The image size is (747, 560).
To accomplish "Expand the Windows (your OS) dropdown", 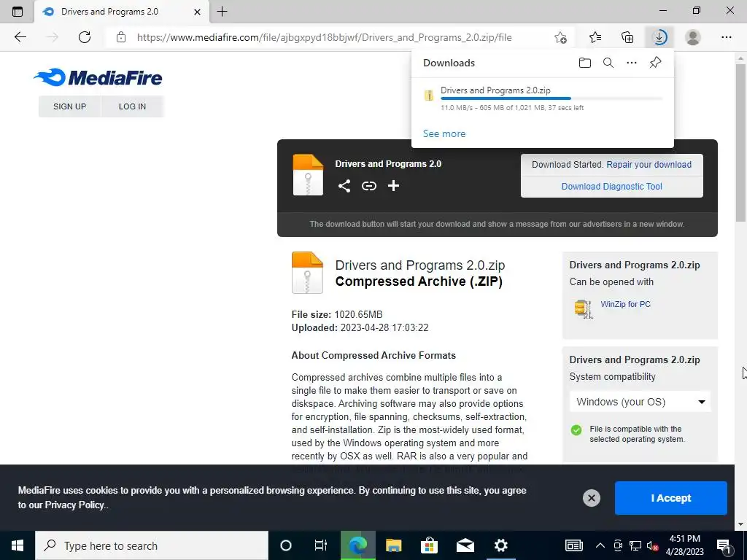I will [x=640, y=402].
